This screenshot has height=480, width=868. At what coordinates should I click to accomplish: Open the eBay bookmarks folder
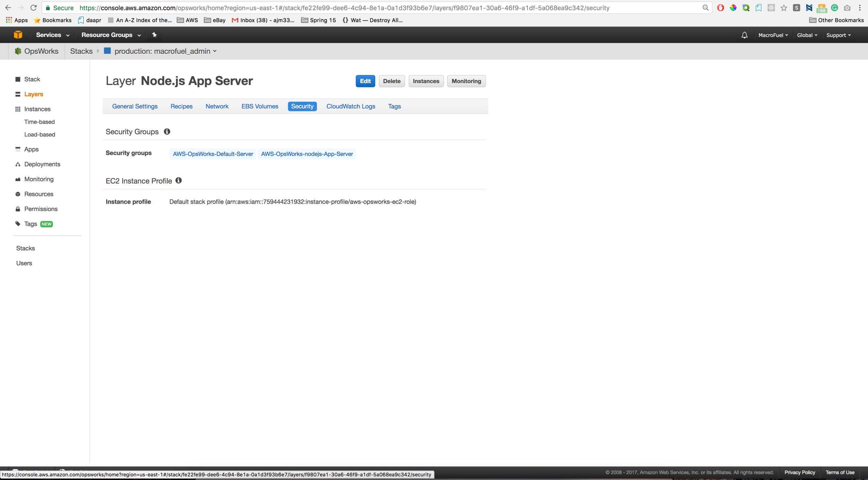215,20
